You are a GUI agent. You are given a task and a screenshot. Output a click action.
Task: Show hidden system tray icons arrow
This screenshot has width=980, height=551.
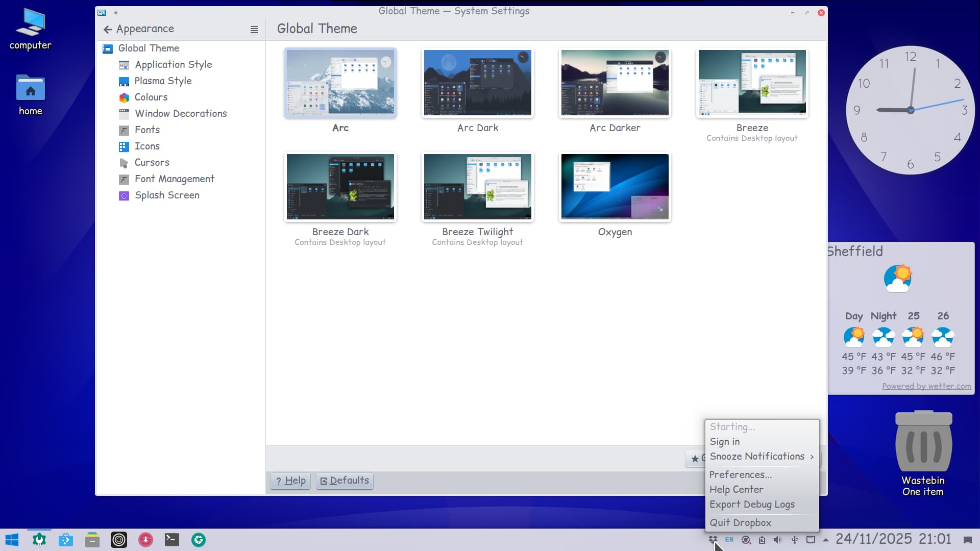[x=825, y=539]
